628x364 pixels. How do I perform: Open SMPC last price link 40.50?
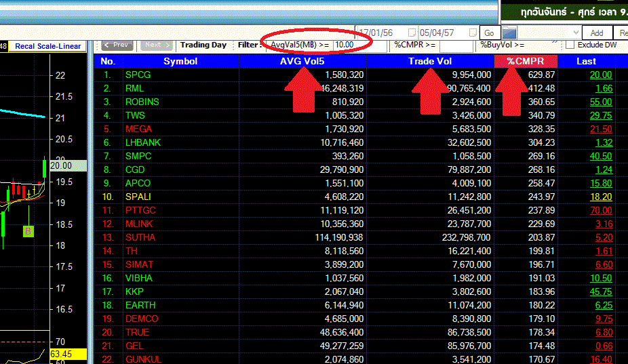601,156
